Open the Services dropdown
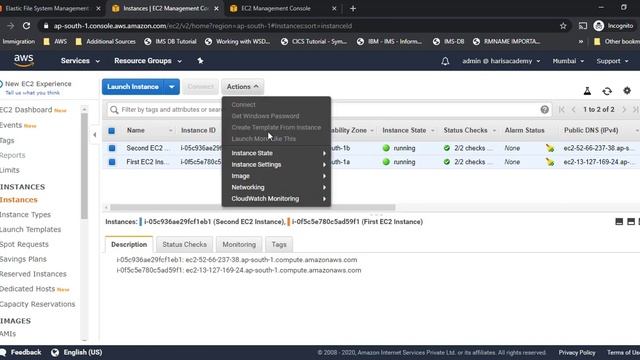The height and width of the screenshot is (360, 640). 80,61
